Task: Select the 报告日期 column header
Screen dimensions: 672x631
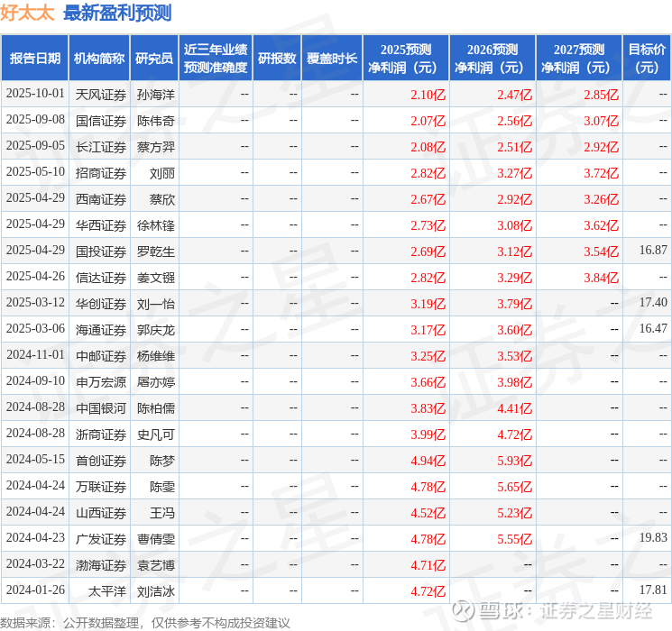Action: point(34,59)
